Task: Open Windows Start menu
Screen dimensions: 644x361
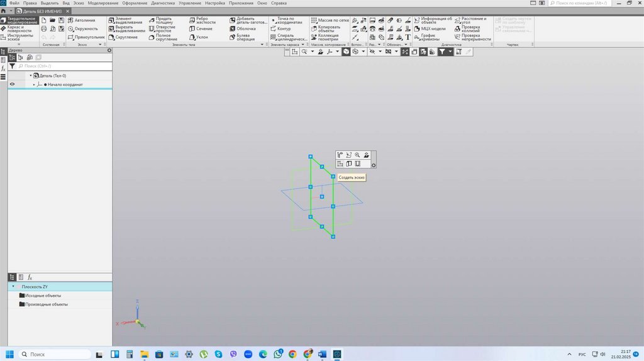Action: click(x=10, y=354)
